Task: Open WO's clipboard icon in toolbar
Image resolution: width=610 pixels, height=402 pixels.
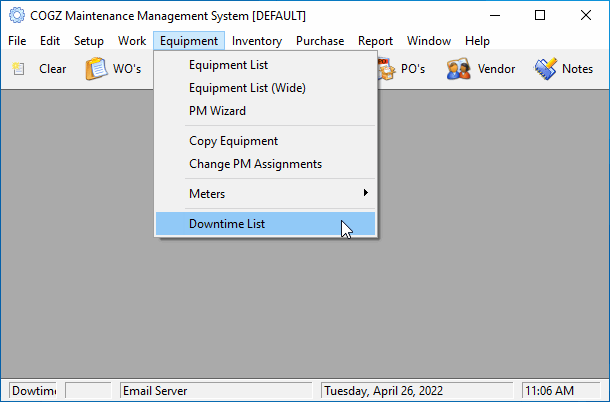Action: tap(96, 68)
